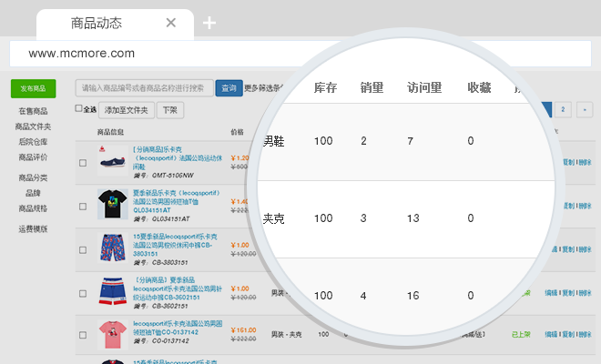
Task: Select 在售商品 in the left sidebar
Action: click(34, 112)
